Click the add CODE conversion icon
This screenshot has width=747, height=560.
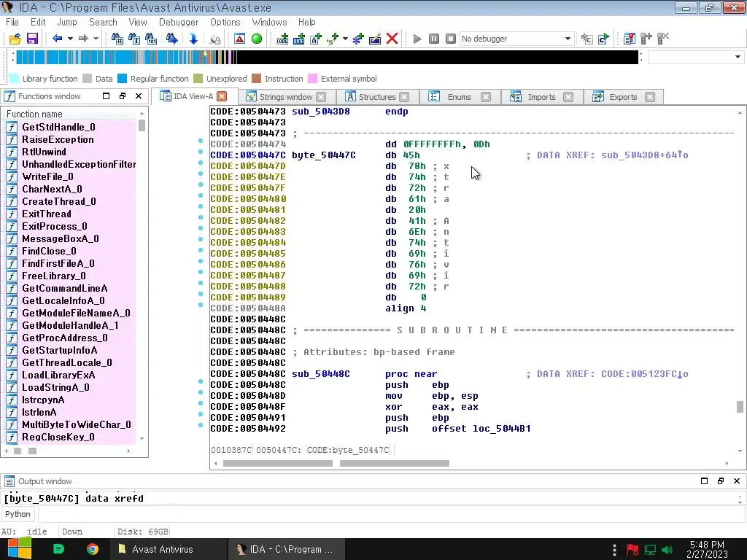[282, 39]
